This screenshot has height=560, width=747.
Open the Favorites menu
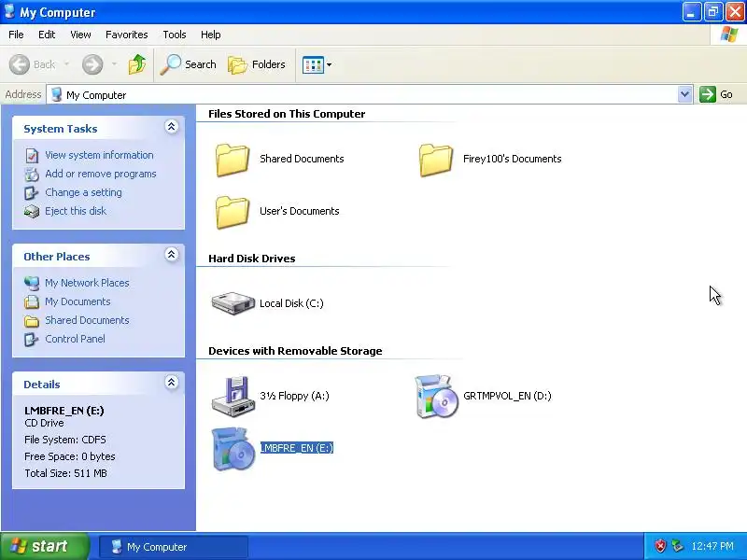coord(127,35)
